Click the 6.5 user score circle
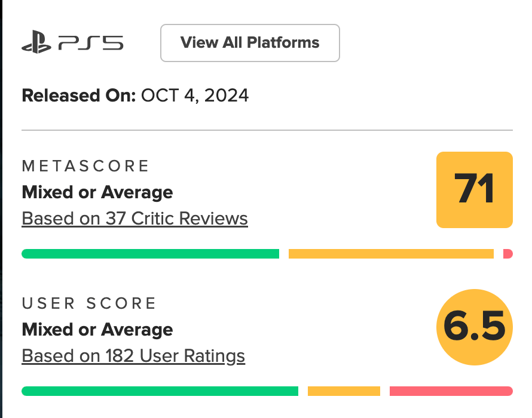 (475, 327)
